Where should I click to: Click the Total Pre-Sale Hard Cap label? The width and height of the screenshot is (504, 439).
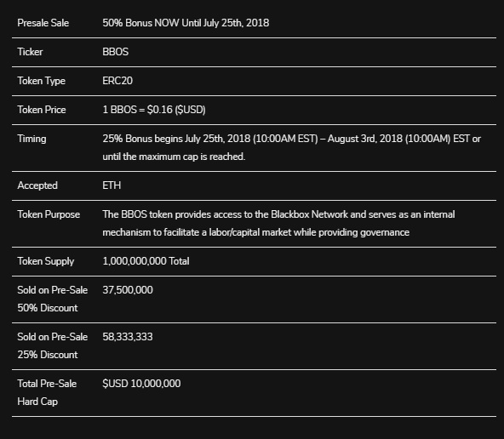[47, 393]
